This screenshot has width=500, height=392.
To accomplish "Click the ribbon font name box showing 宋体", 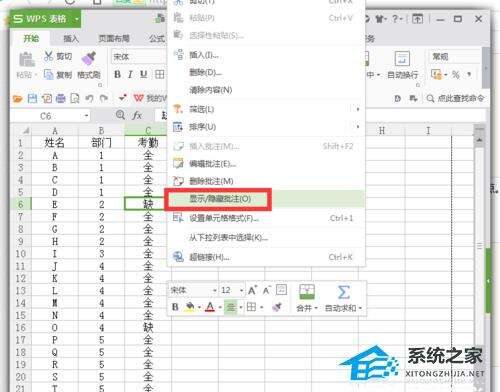I will pyautogui.click(x=138, y=57).
